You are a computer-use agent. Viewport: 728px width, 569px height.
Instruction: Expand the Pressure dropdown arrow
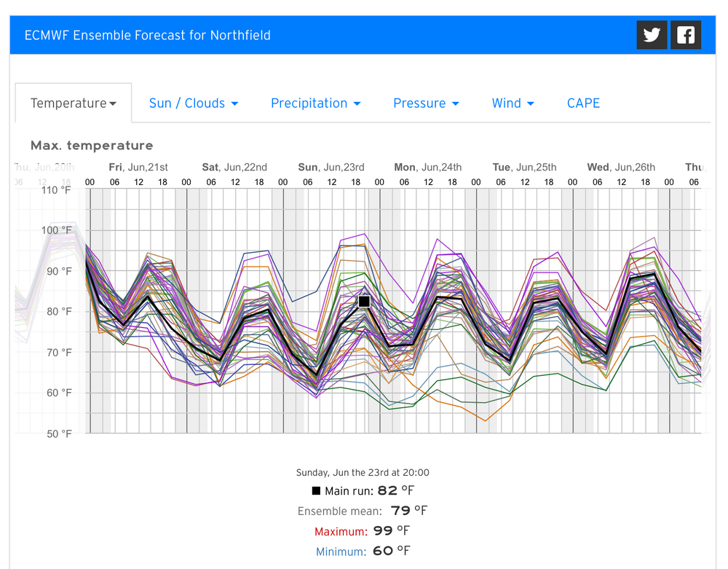click(x=456, y=103)
